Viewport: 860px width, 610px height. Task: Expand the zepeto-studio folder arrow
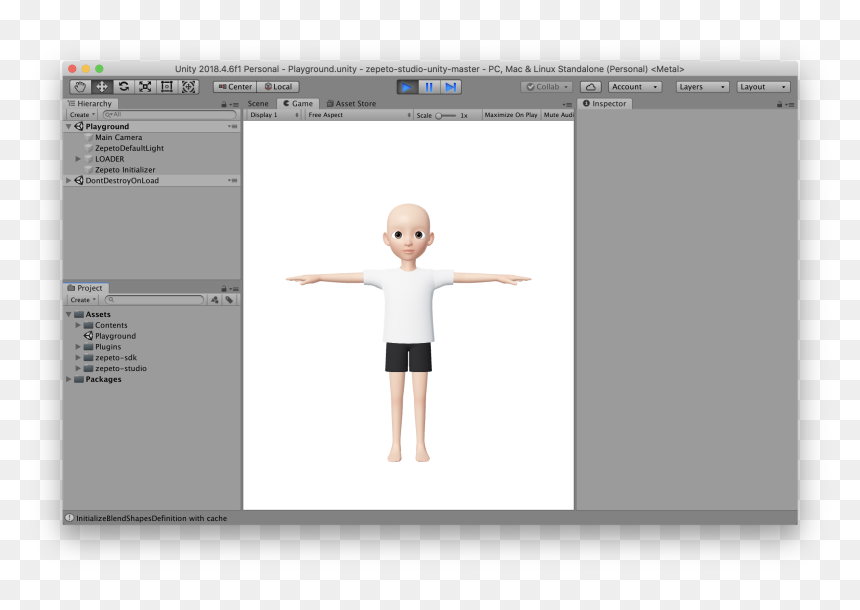(78, 369)
